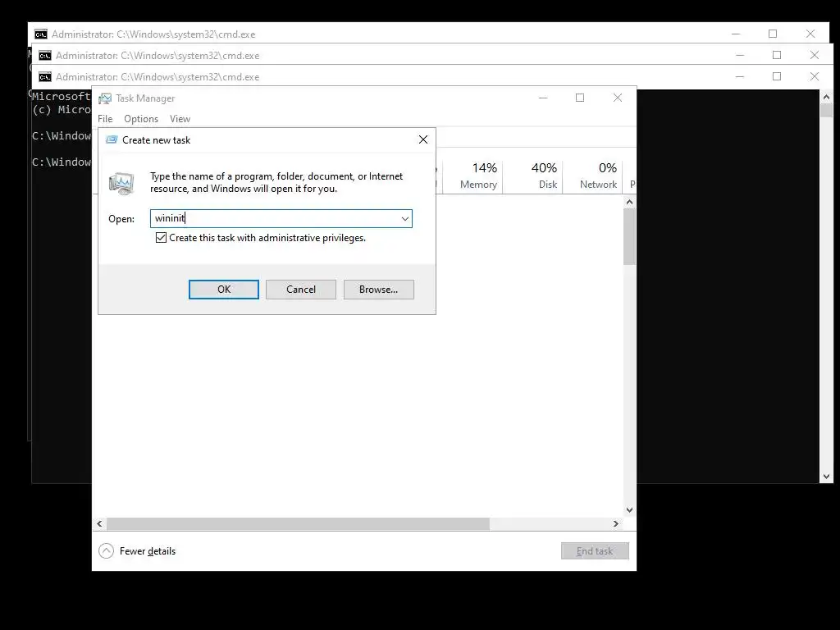Maximize the third cmd.exe window
The height and width of the screenshot is (630, 840).
pos(777,76)
